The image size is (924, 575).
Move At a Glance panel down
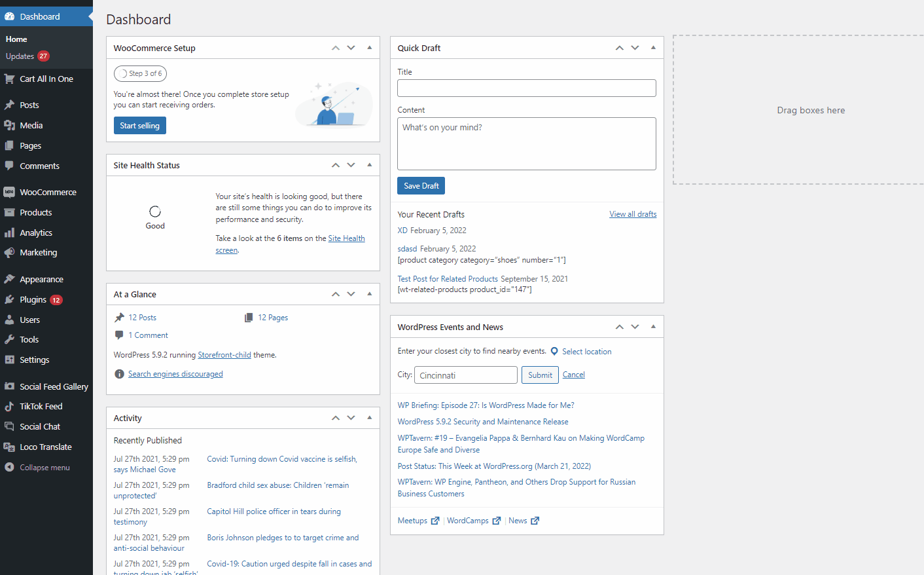tap(351, 294)
